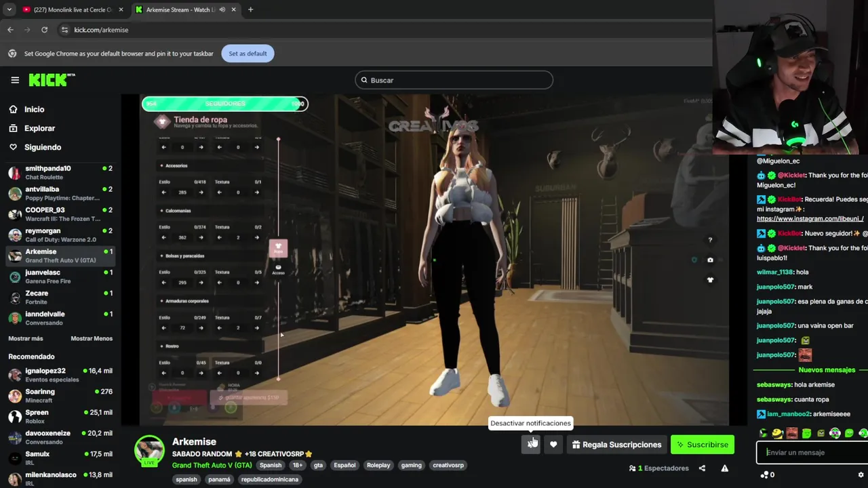The image size is (868, 488).
Task: Open recommended channel Spreen
Action: click(x=61, y=416)
